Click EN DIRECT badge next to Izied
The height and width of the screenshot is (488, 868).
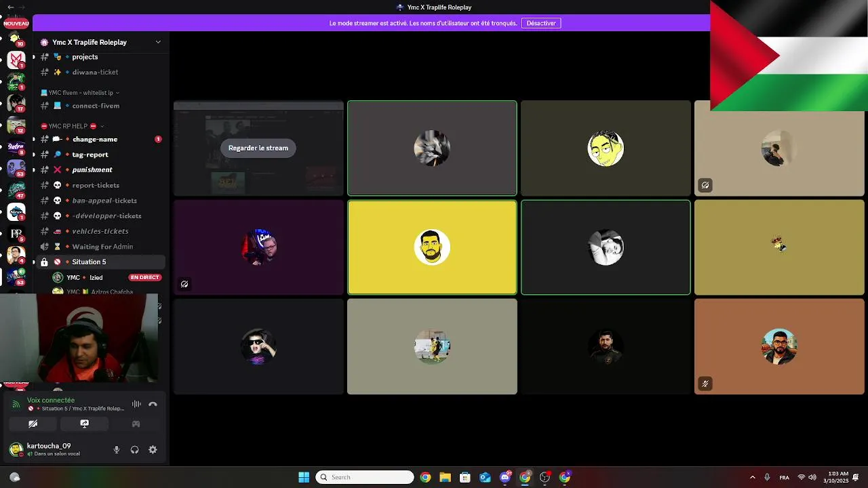[144, 277]
